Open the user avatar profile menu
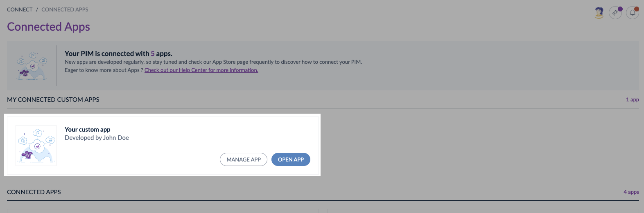The height and width of the screenshot is (213, 644). tap(599, 13)
